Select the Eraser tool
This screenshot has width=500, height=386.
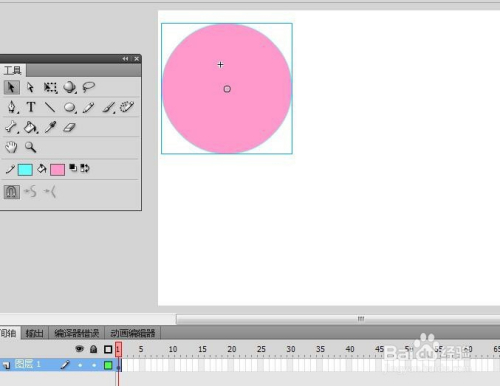point(69,127)
